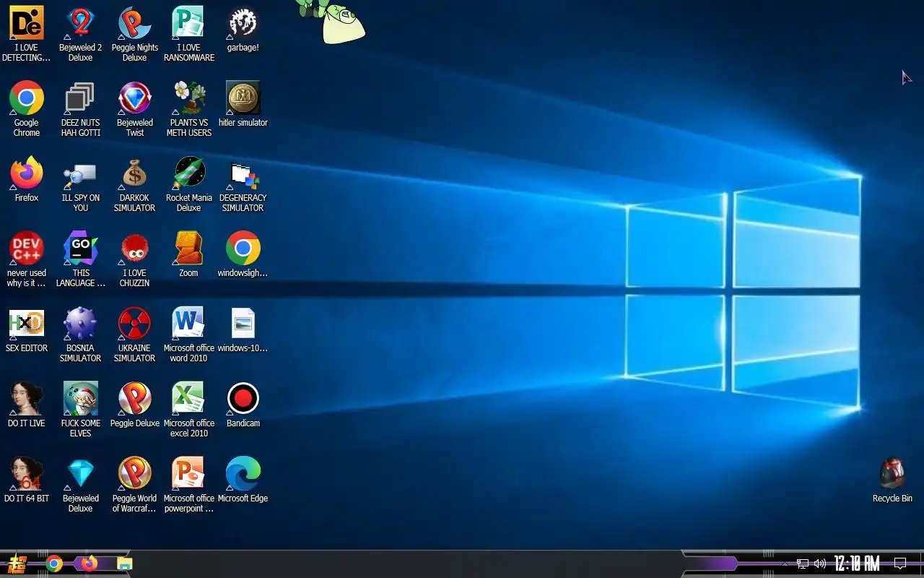
Task: Expand hidden system tray icons
Action: pyautogui.click(x=785, y=564)
